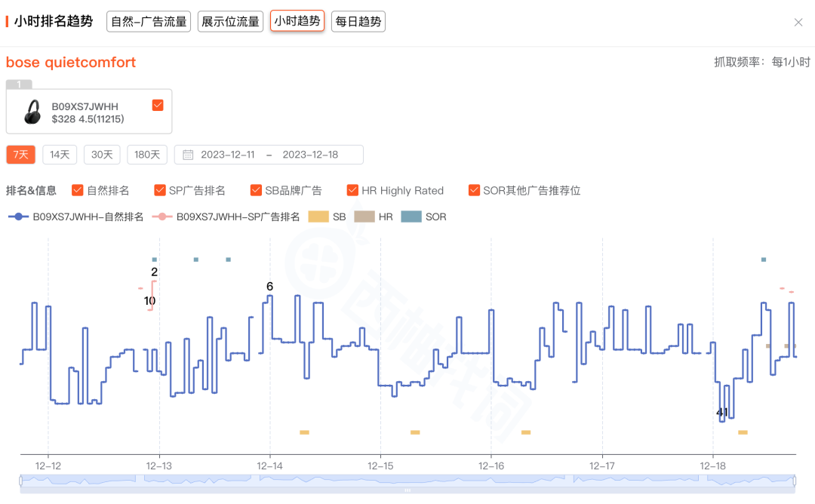The height and width of the screenshot is (504, 815).
Task: Toggle the HR Highly Rated checkbox
Action: tap(352, 190)
